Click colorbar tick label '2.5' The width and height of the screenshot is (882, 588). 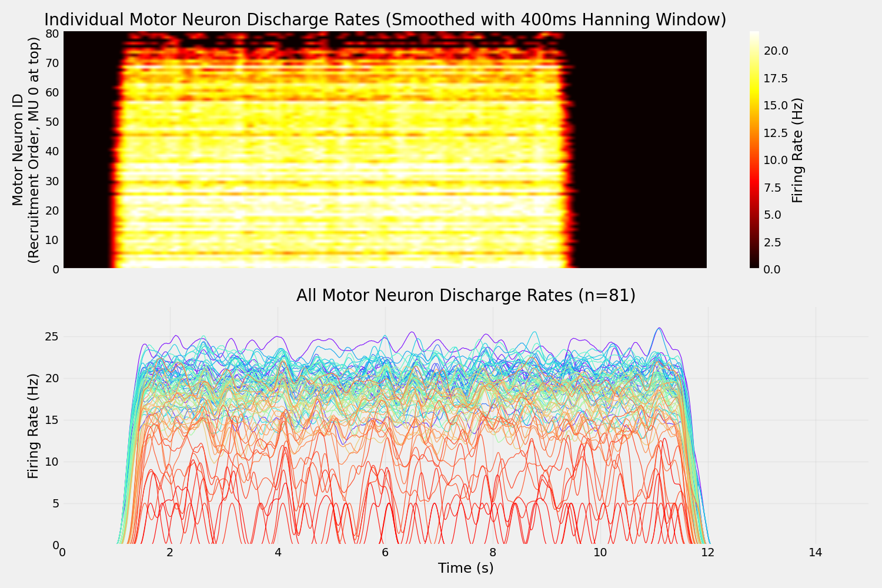click(773, 242)
